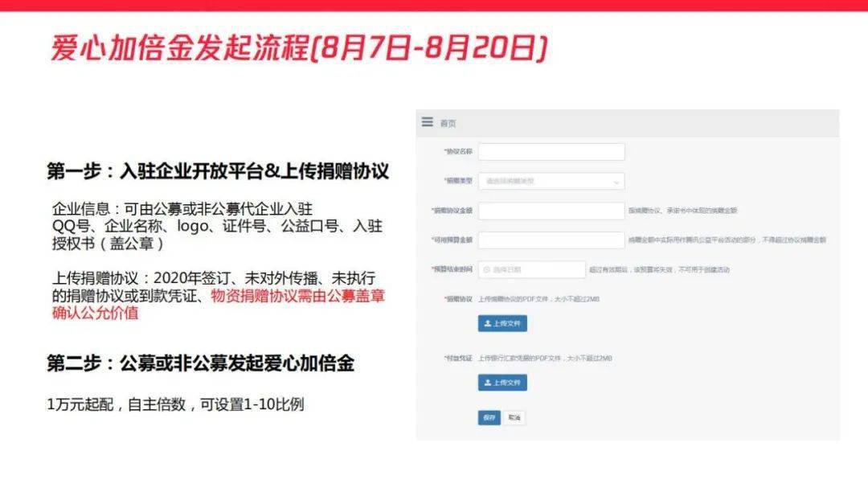Focus the 协议名称 text field
The width and height of the screenshot is (868, 488).
coord(551,152)
